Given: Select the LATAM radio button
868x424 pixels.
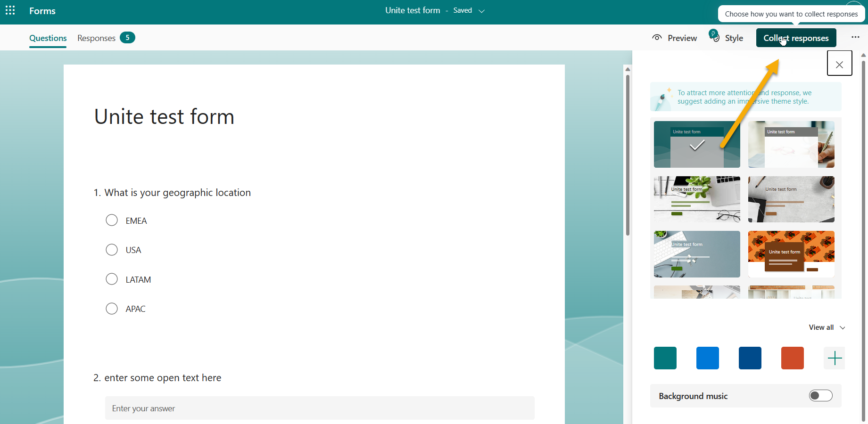Looking at the screenshot, I should 112,279.
